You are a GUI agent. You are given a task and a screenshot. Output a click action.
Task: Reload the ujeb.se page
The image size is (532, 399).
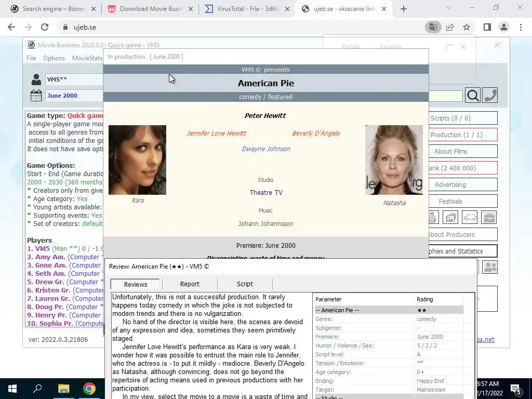[x=45, y=27]
